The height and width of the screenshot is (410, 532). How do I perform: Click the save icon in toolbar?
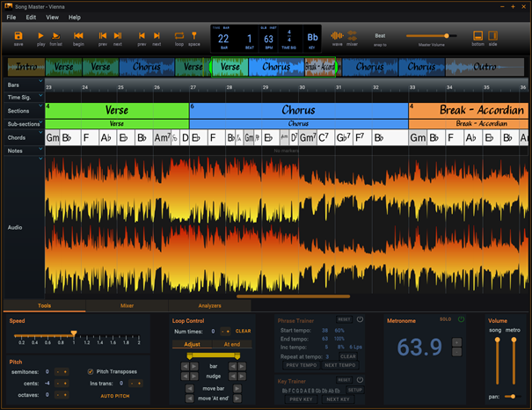click(x=18, y=35)
